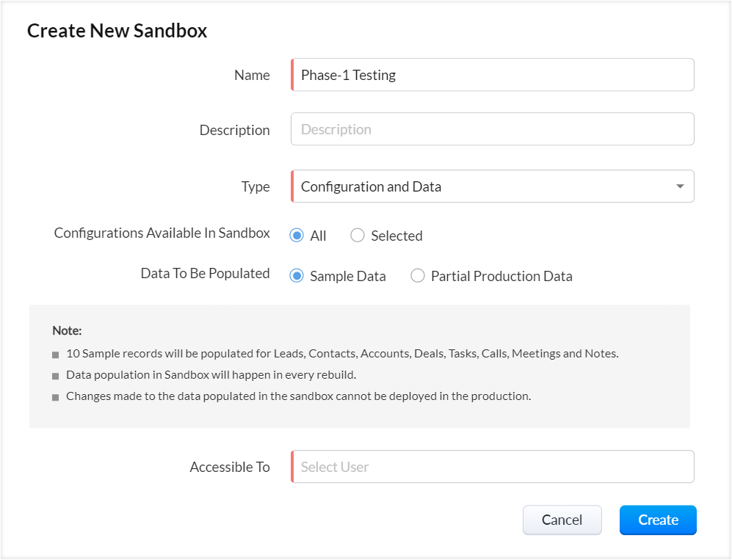Click the Configurations Available In Sandbox label

tap(162, 233)
